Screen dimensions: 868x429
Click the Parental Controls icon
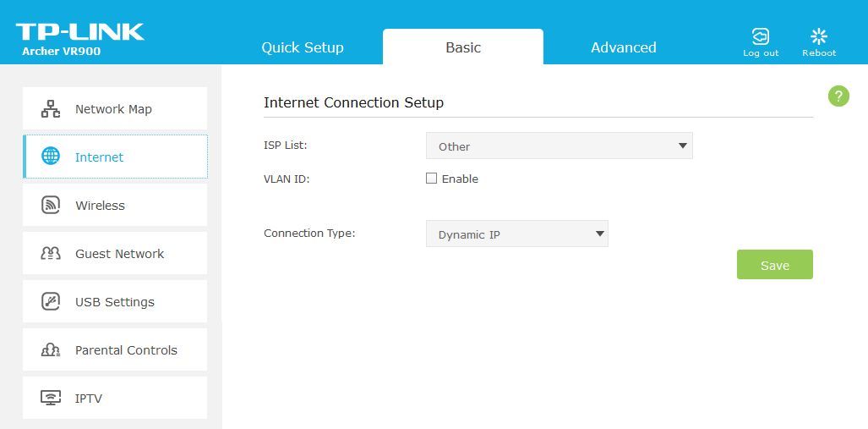pos(51,349)
